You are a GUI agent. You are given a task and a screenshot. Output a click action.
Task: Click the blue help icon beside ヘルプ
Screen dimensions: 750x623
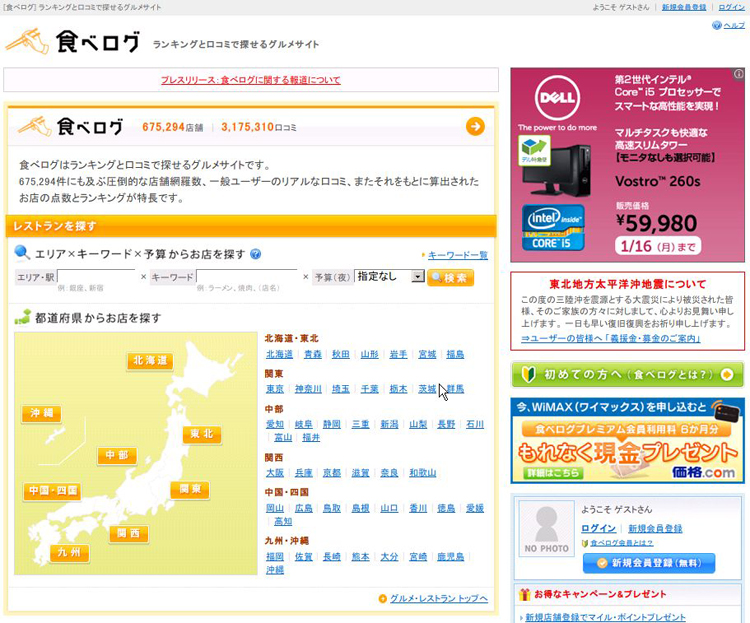click(716, 25)
